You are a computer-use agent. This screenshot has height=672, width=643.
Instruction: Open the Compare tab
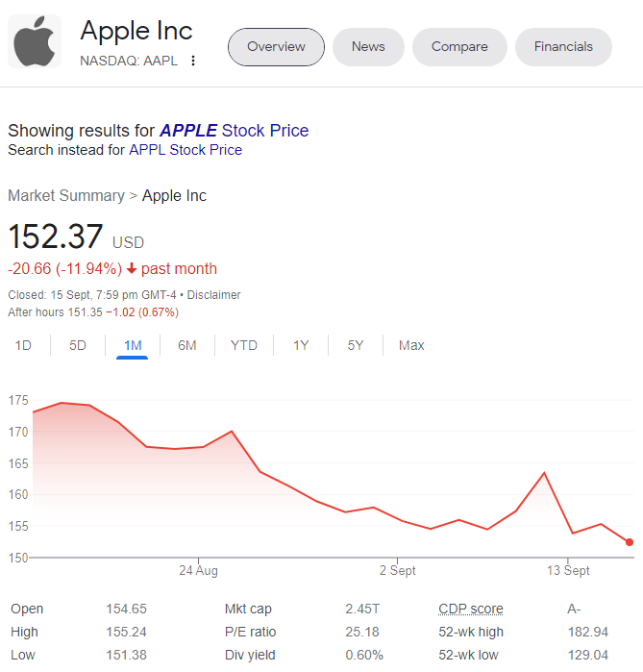(x=459, y=47)
